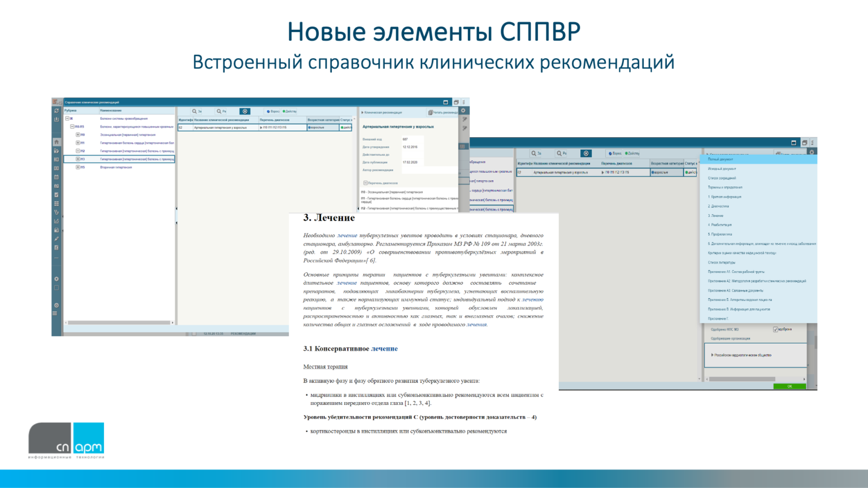Click the refresh icon in left window sidebar

point(57,111)
